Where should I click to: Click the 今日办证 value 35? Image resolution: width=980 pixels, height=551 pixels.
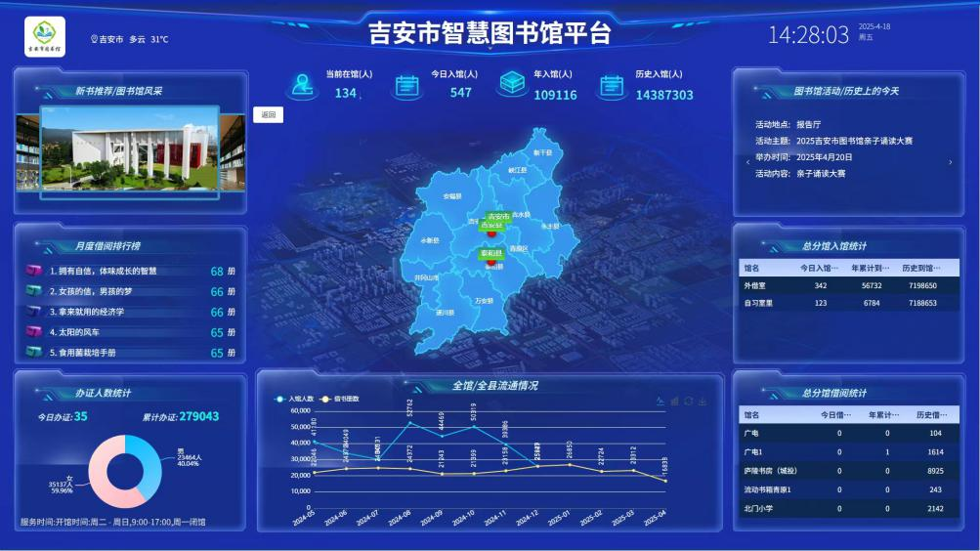81,416
